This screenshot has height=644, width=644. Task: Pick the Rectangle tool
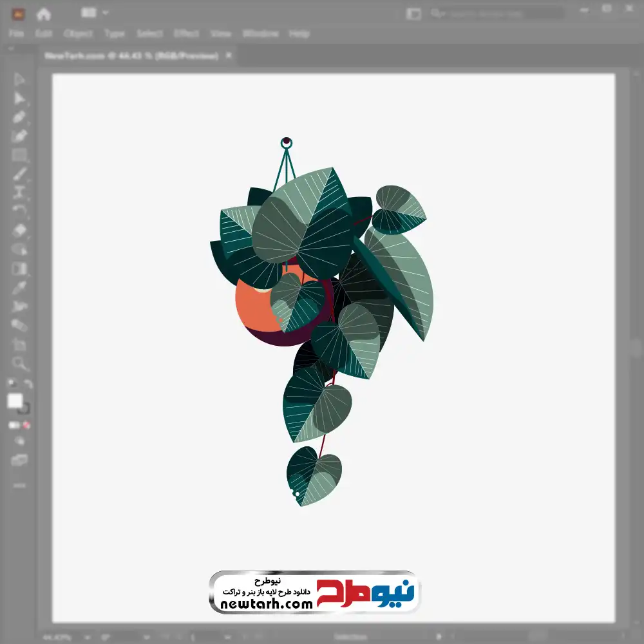click(19, 155)
